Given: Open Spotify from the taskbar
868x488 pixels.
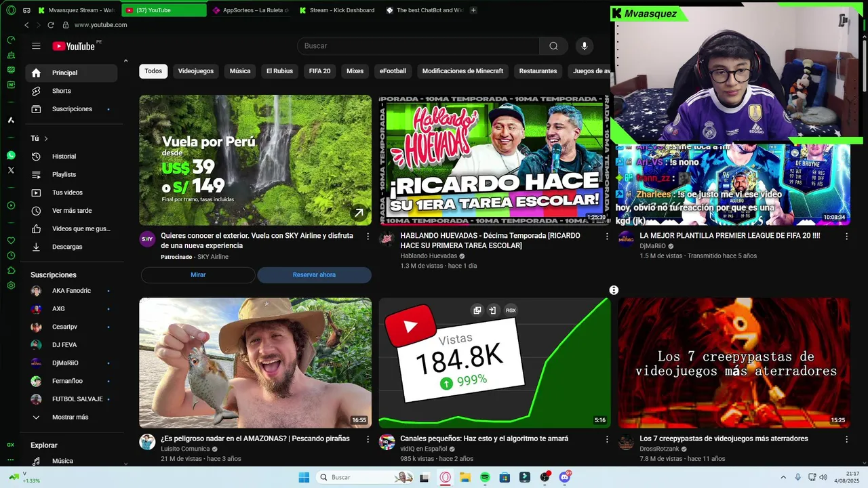Looking at the screenshot, I should [x=485, y=477].
